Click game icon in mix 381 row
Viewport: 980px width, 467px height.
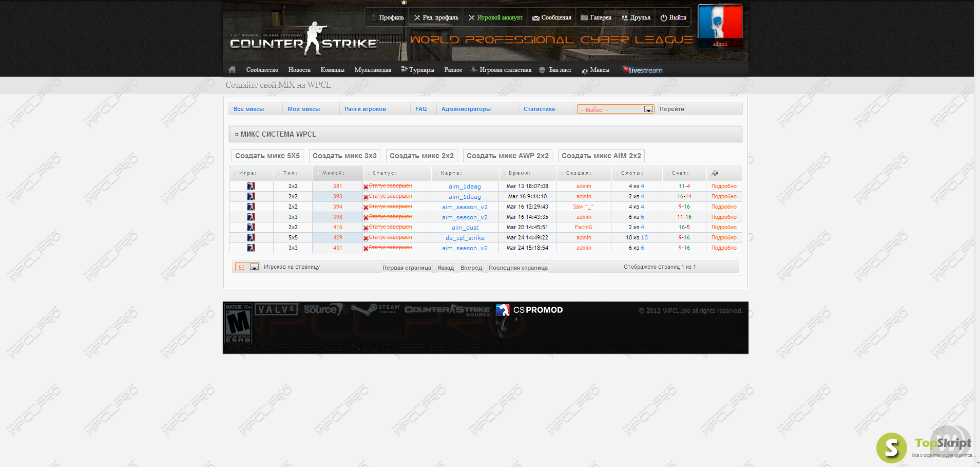(251, 186)
